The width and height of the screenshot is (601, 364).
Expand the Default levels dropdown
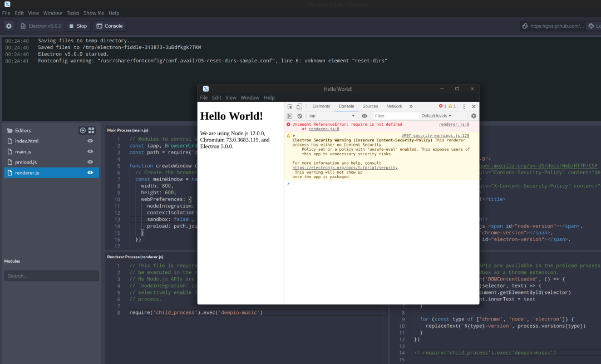pos(436,116)
